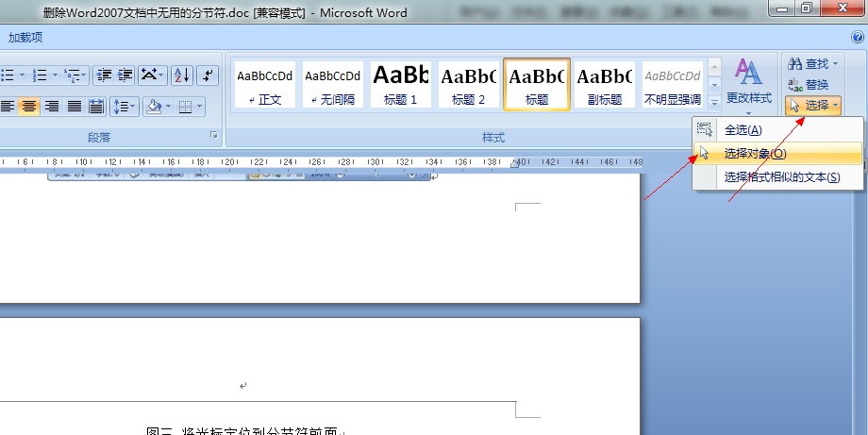Viewport: 868px width, 435px height.
Task: Sort text with the A-Z icon
Action: [x=182, y=75]
